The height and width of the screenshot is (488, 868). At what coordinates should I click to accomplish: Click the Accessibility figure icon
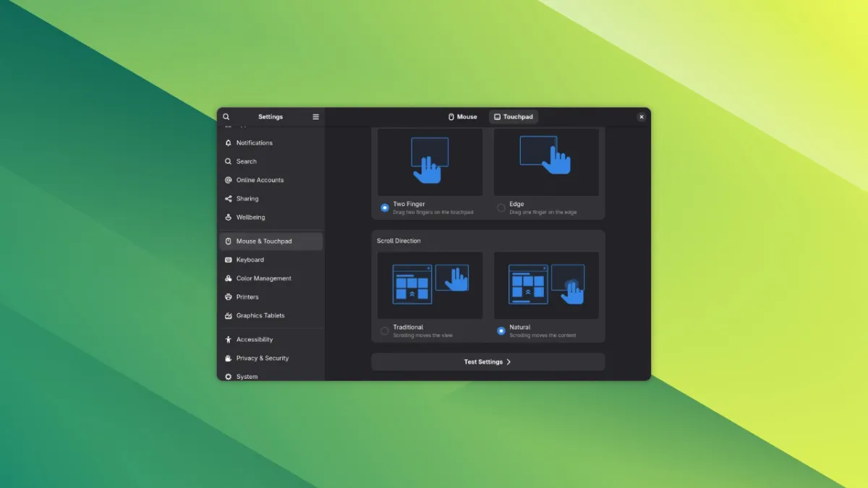pos(229,340)
